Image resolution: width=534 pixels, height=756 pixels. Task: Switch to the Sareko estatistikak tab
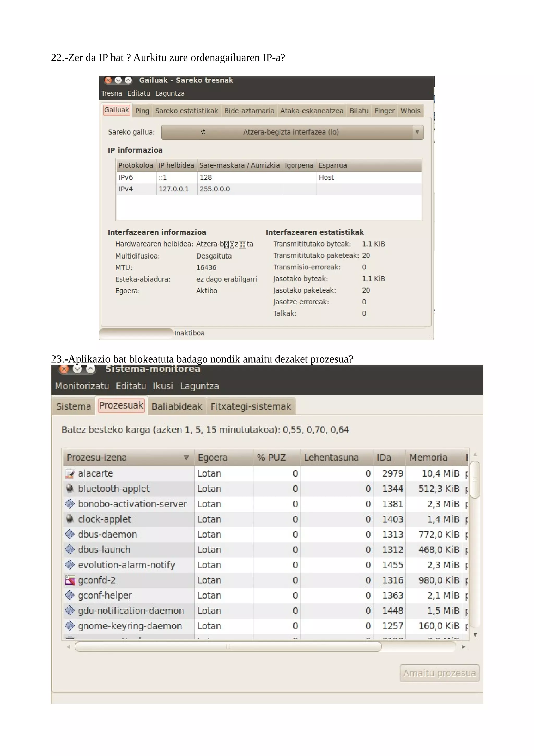pyautogui.click(x=186, y=111)
